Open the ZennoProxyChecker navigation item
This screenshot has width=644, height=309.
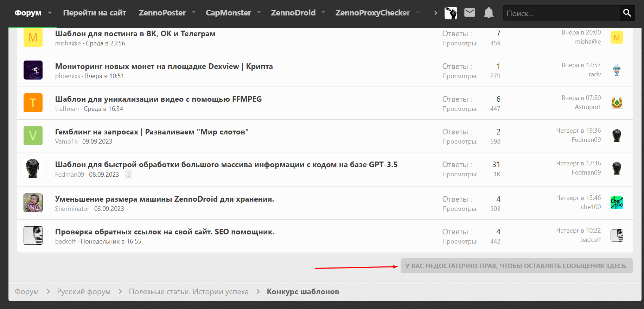coord(372,13)
